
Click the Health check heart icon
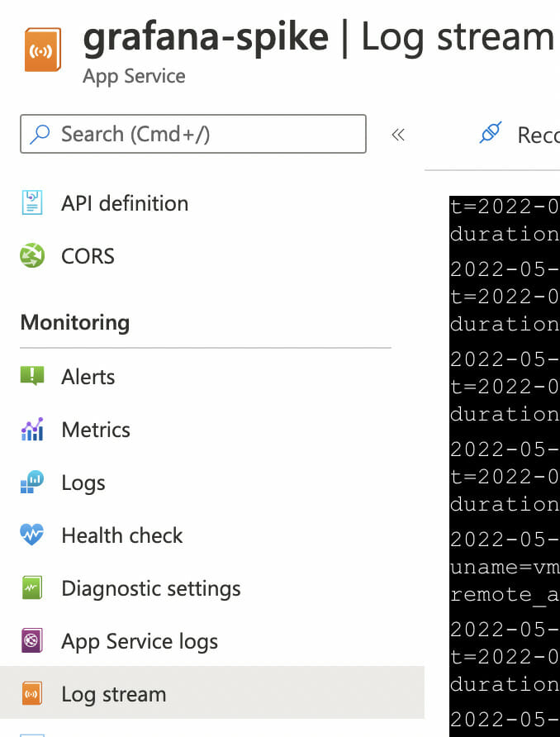tap(32, 535)
